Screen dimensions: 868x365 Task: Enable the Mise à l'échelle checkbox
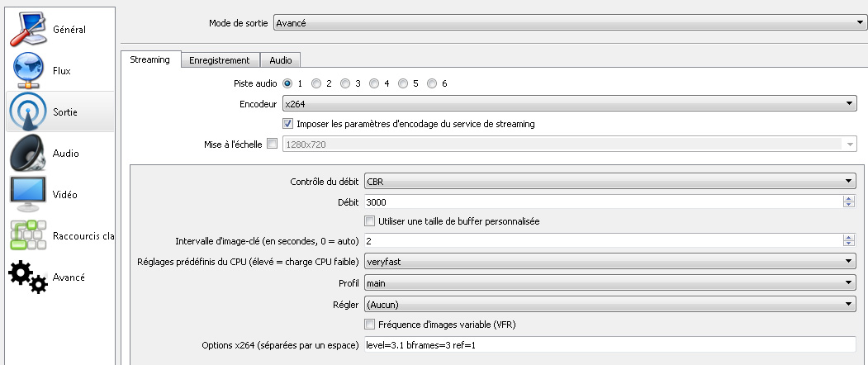[272, 144]
